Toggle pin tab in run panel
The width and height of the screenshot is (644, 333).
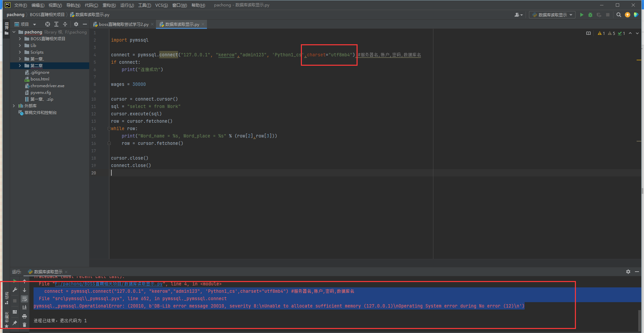point(15,323)
